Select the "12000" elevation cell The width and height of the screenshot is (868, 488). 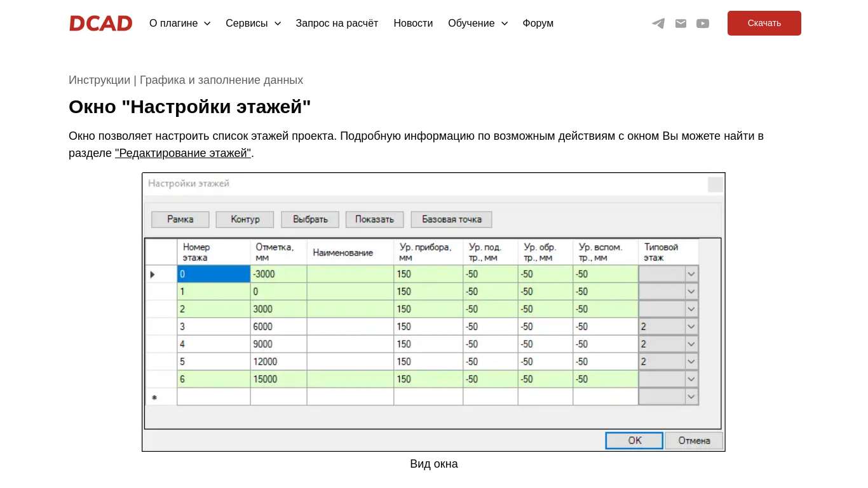coord(278,362)
